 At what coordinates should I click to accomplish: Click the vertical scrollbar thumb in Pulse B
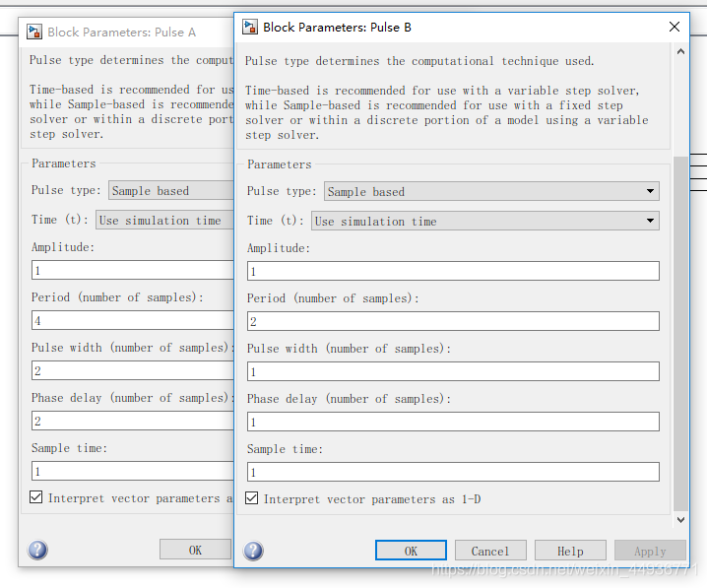680,334
